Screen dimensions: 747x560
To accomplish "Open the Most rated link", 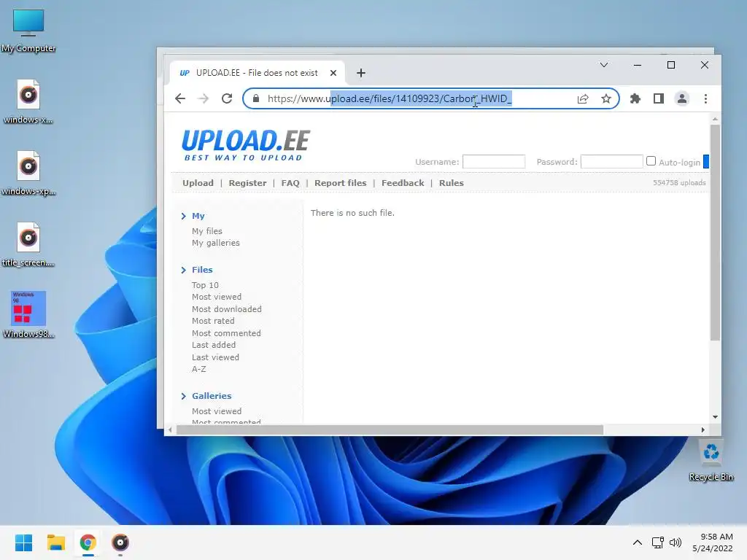I will (213, 321).
